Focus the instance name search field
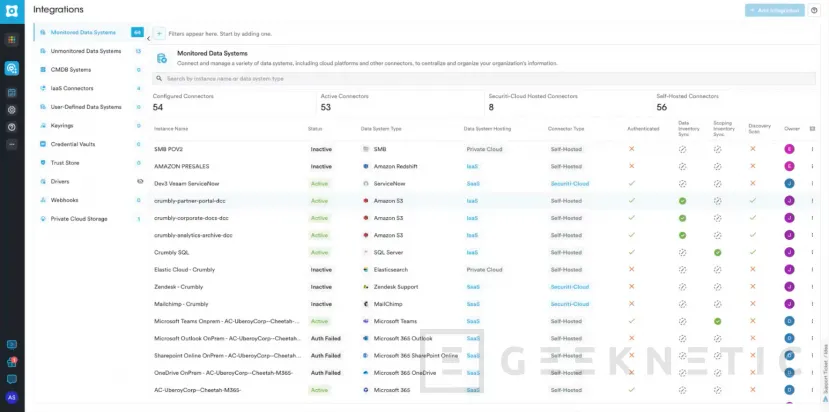 point(484,78)
